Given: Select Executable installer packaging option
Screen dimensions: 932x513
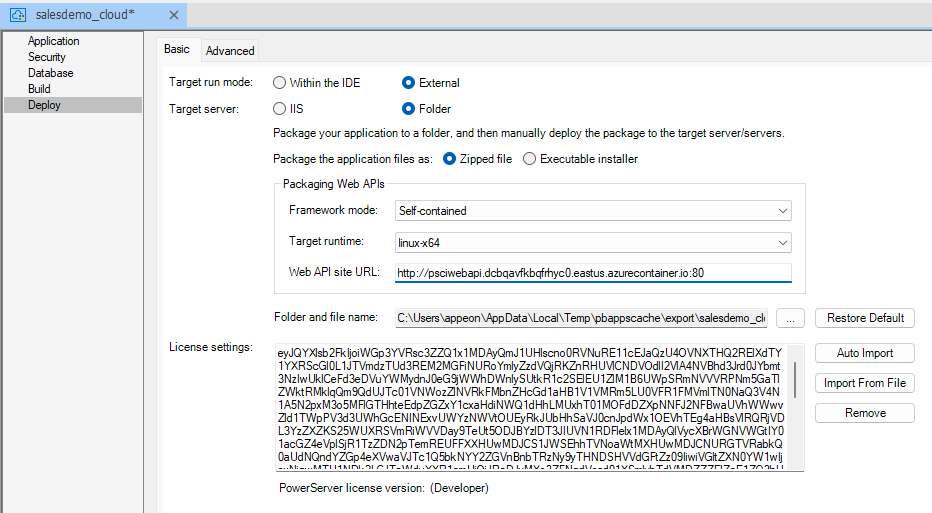Looking at the screenshot, I should pyautogui.click(x=580, y=159).
